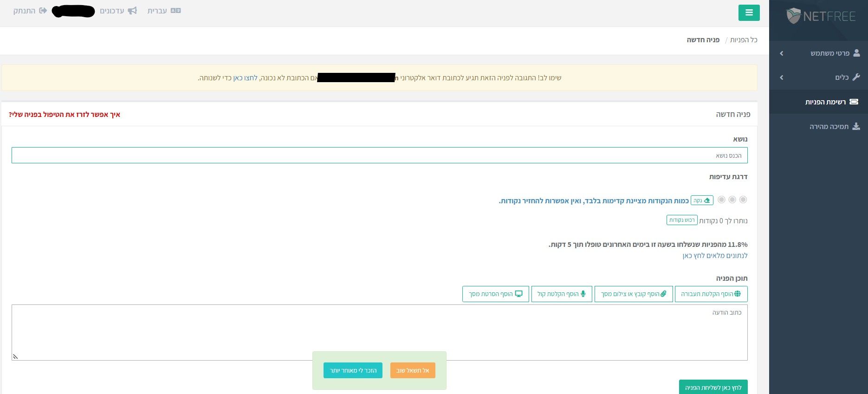This screenshot has width=868, height=394.
Task: Expand the 'פרטי משתמש' sidebar section
Action: click(818, 53)
